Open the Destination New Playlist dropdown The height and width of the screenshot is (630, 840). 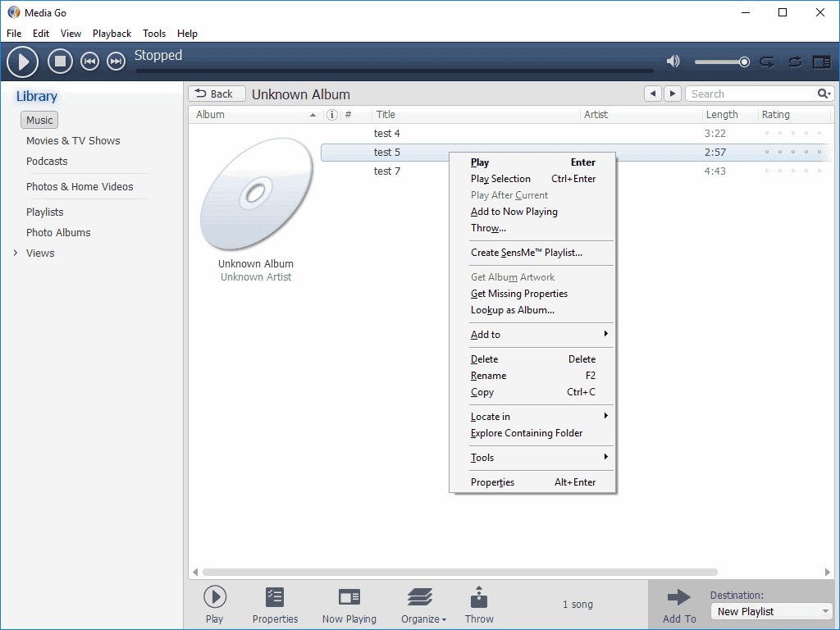[x=772, y=611]
